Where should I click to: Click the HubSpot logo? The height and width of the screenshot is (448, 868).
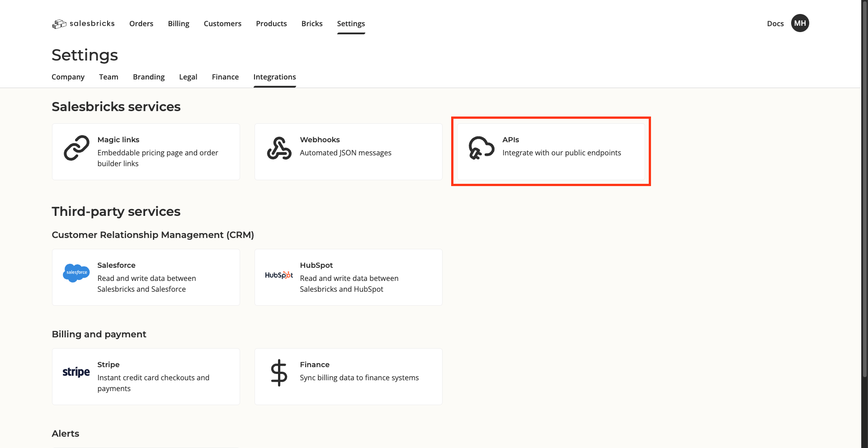[279, 275]
